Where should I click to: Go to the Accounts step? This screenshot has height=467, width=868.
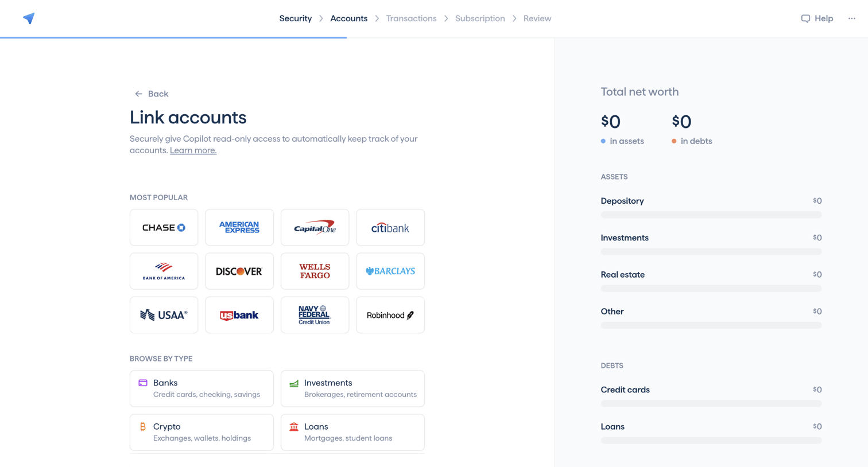[348, 18]
